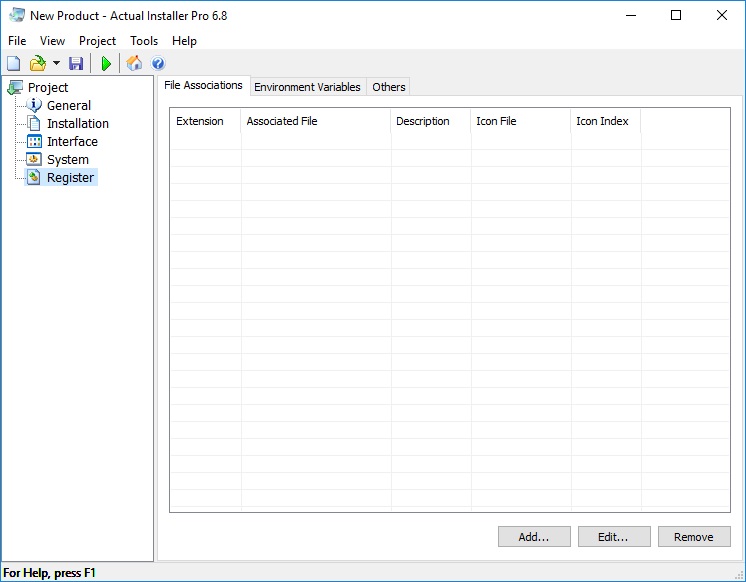
Task: Save project with floppy disk icon
Action: click(x=76, y=63)
